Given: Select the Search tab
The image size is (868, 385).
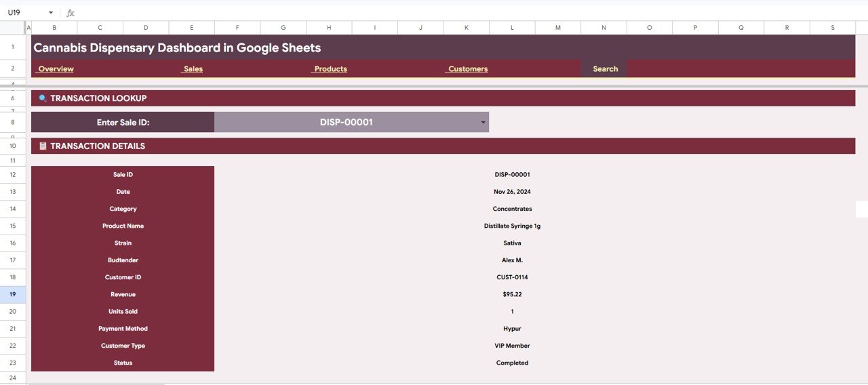Looking at the screenshot, I should click(x=605, y=69).
